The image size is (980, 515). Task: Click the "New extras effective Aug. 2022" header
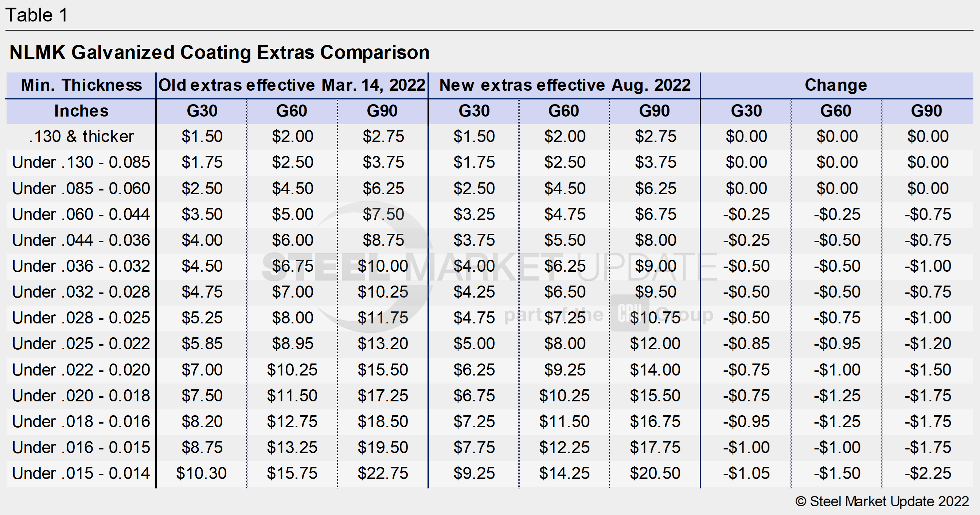click(x=565, y=85)
